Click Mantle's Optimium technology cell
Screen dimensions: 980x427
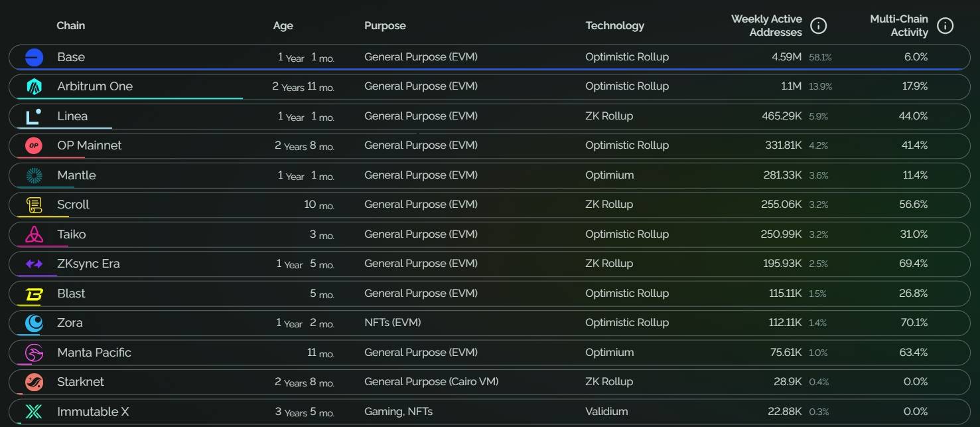pos(610,175)
